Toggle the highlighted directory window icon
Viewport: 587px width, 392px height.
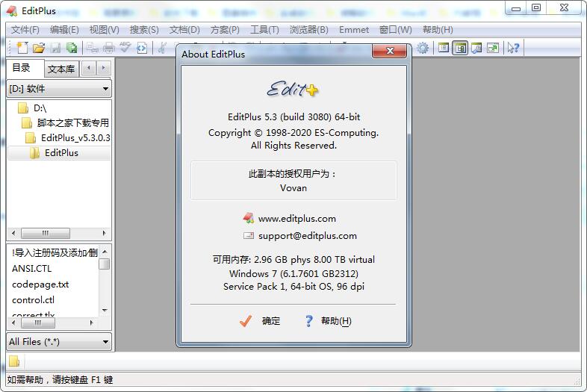click(x=460, y=48)
